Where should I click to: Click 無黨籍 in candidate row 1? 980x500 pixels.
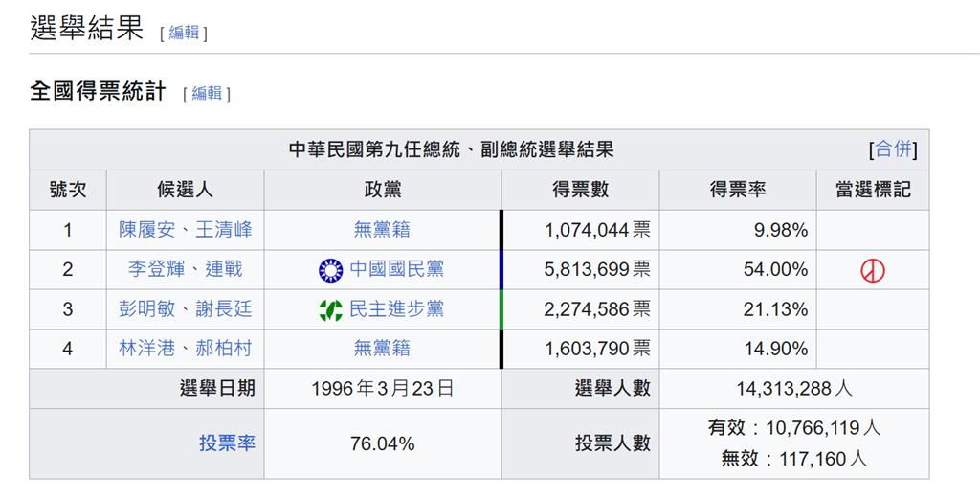click(x=382, y=230)
